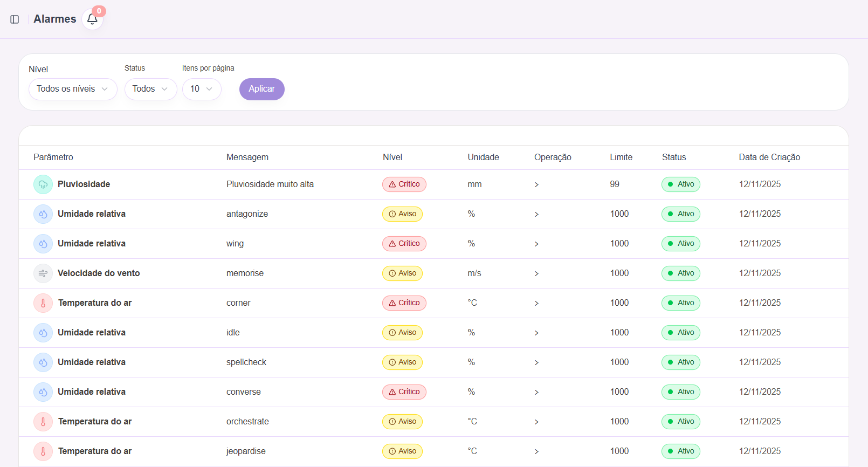The width and height of the screenshot is (868, 467).
Task: Click Aviso badge in antagonize row
Action: point(403,214)
